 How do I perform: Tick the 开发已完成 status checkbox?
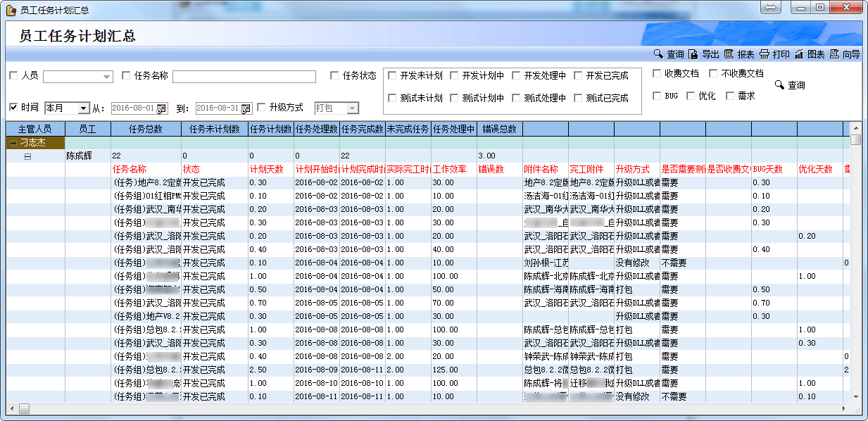(578, 76)
